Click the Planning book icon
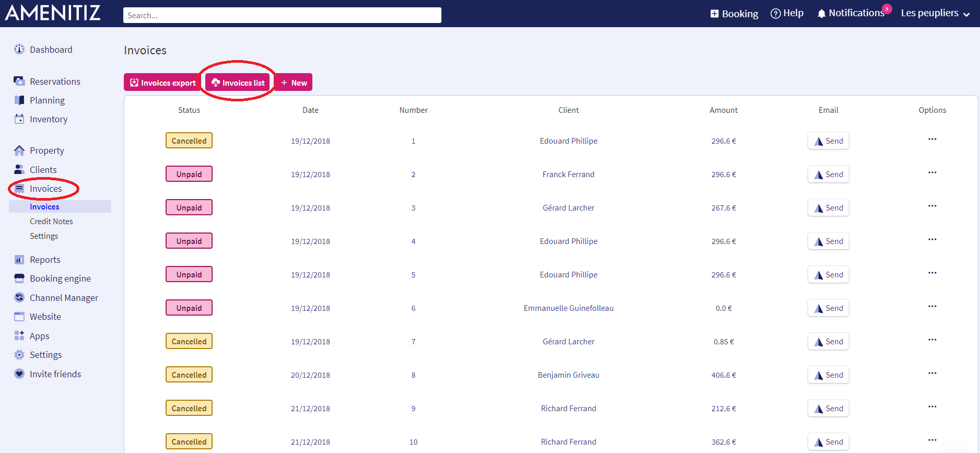This screenshot has width=980, height=453. (19, 100)
